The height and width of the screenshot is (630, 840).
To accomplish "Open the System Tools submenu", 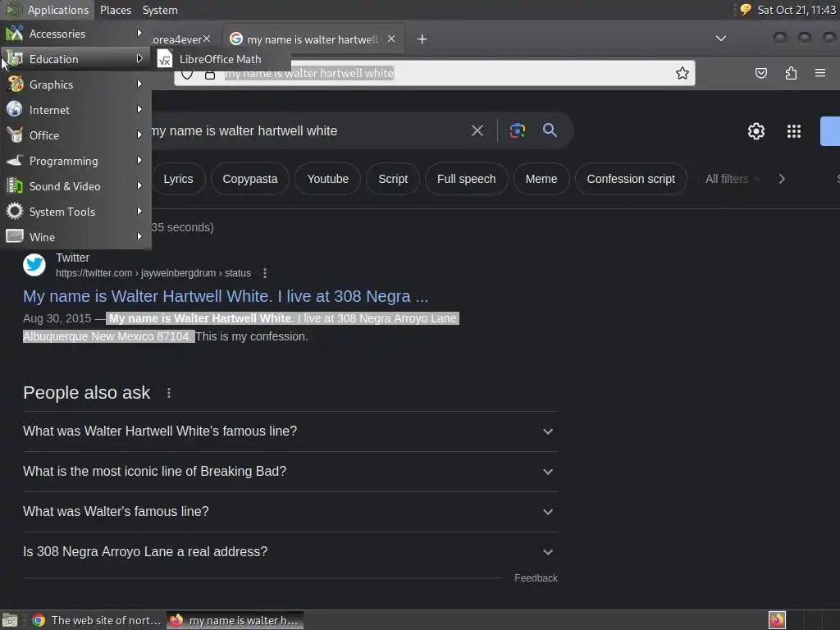I will pyautogui.click(x=75, y=212).
